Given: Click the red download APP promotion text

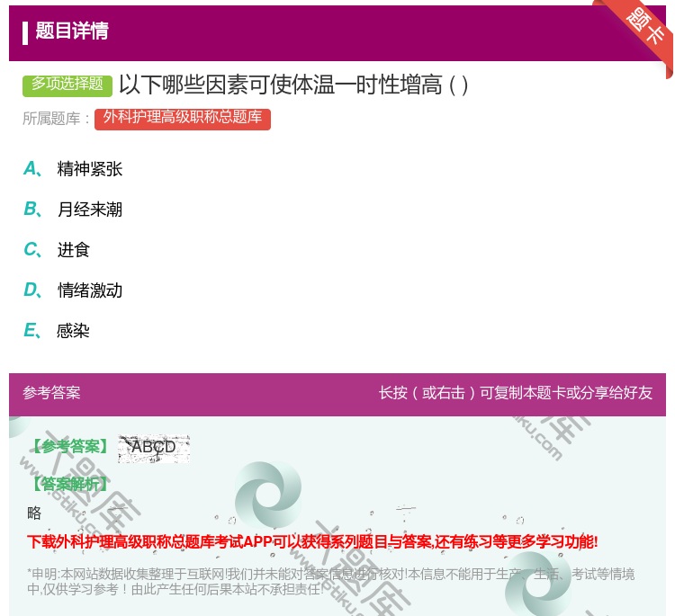Looking at the screenshot, I should [312, 541].
